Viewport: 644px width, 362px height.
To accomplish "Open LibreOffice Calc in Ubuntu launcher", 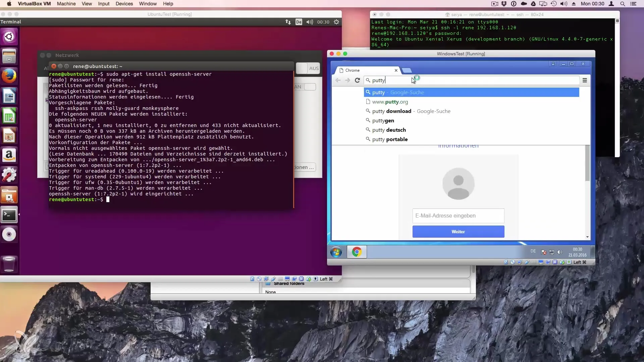I will [x=9, y=116].
